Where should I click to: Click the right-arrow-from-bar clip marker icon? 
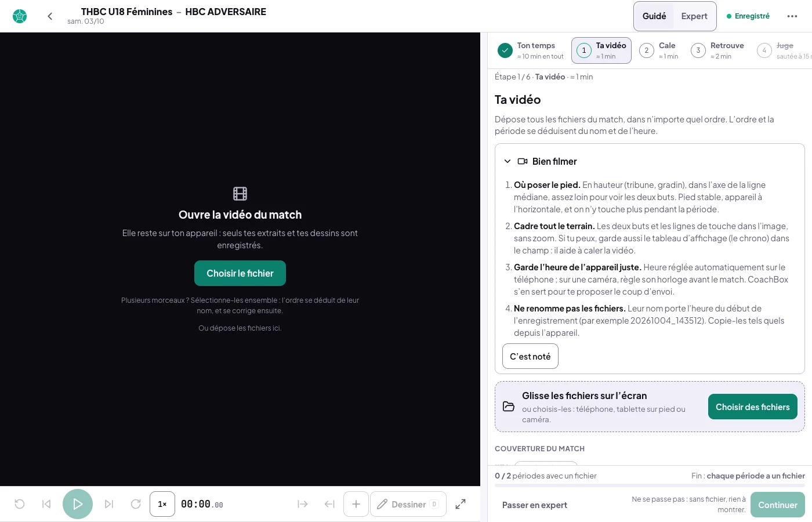tap(303, 504)
